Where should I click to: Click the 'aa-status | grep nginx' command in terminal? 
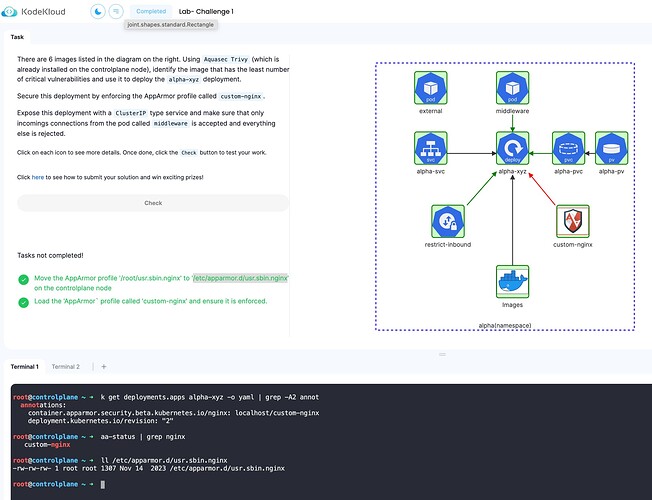click(143, 437)
